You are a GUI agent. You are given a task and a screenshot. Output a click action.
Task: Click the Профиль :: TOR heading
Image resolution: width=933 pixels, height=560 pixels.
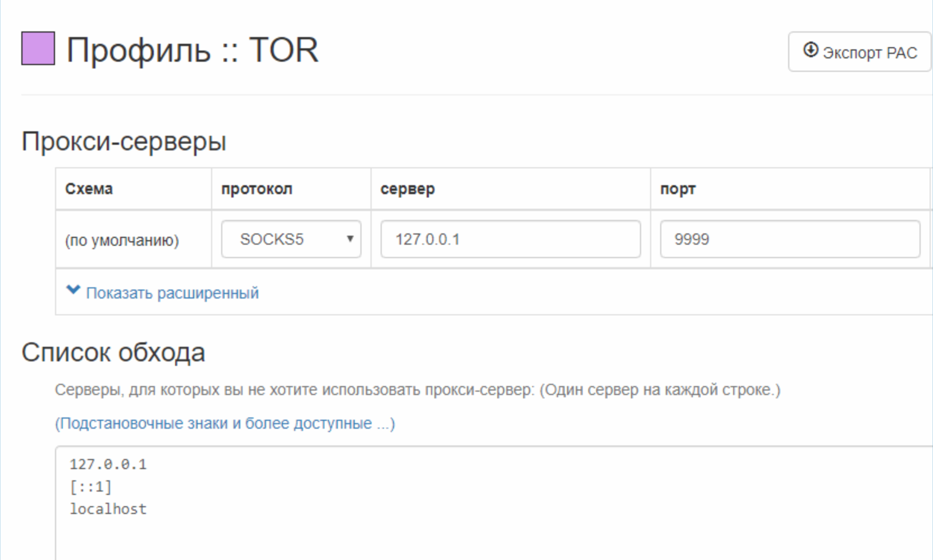(x=192, y=49)
